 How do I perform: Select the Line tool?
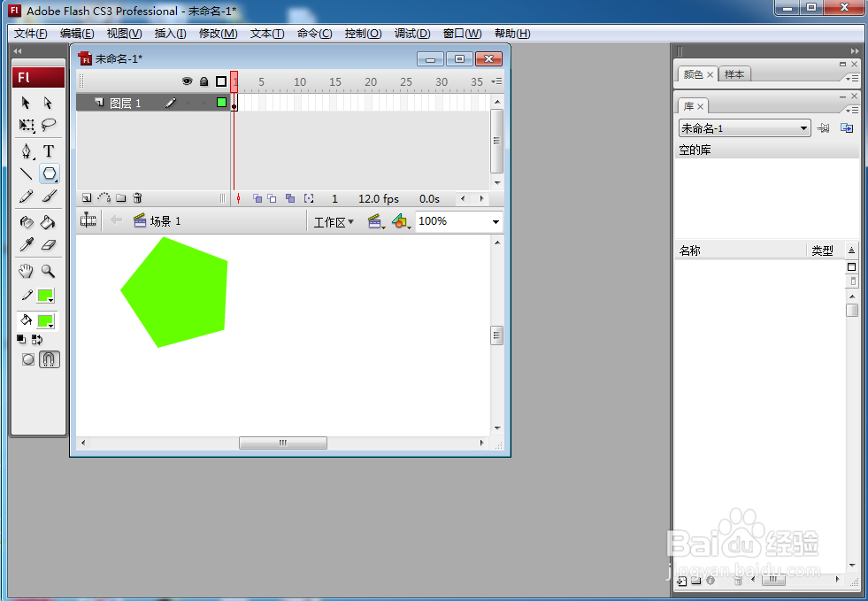(26, 174)
